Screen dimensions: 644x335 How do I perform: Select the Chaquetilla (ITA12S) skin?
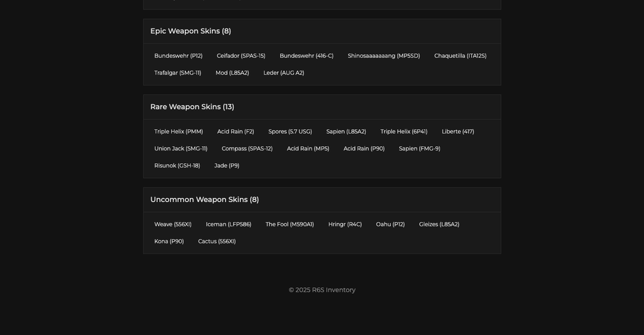(460, 56)
